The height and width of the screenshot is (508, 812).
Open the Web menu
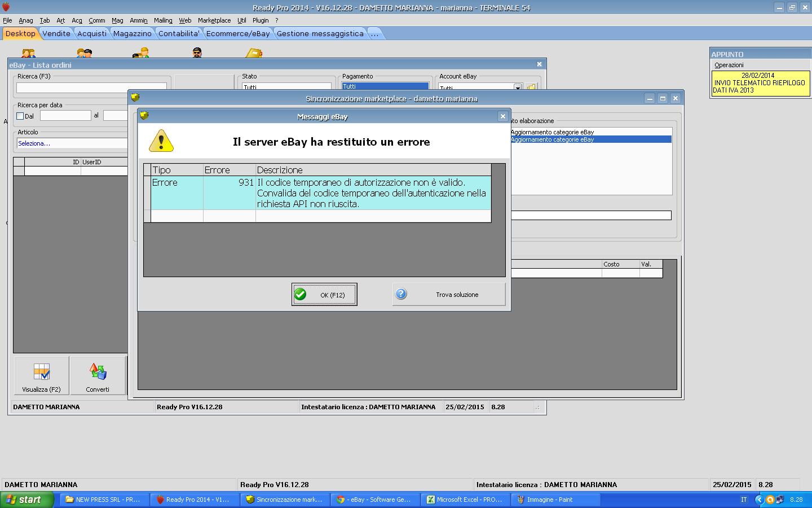185,20
